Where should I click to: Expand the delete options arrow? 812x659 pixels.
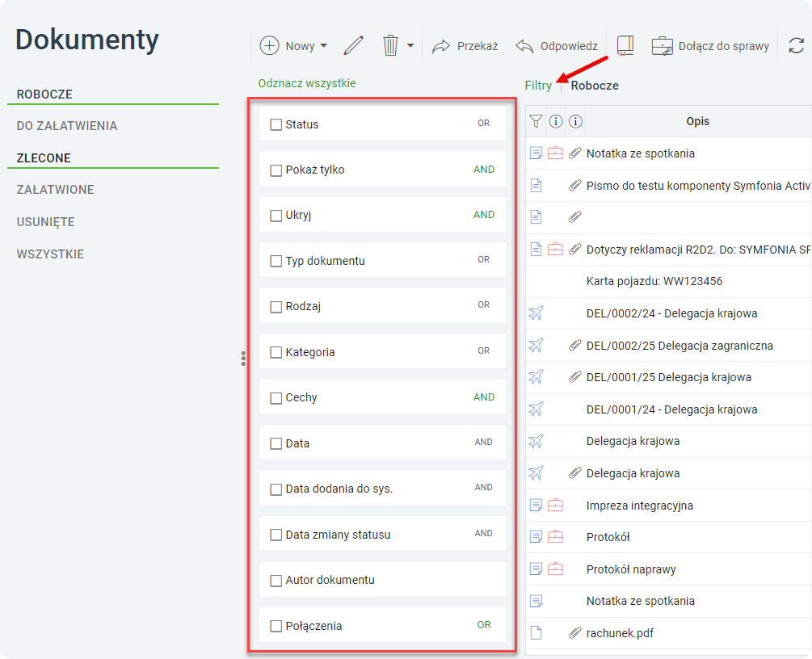click(410, 45)
